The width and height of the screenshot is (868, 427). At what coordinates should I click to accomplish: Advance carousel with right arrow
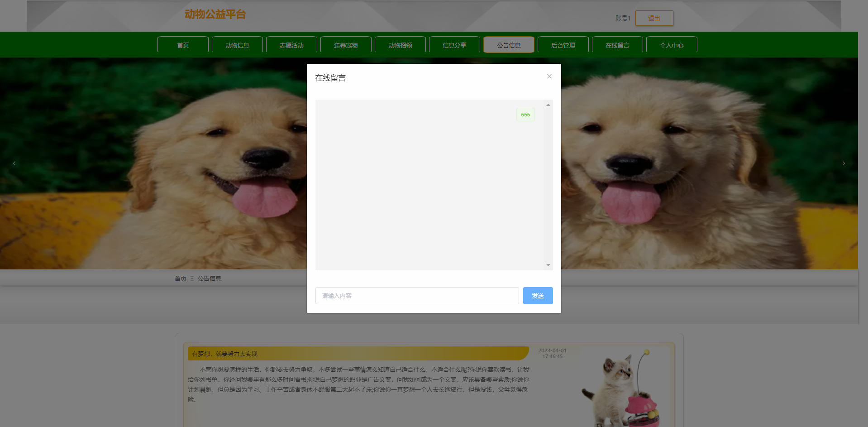pyautogui.click(x=844, y=163)
